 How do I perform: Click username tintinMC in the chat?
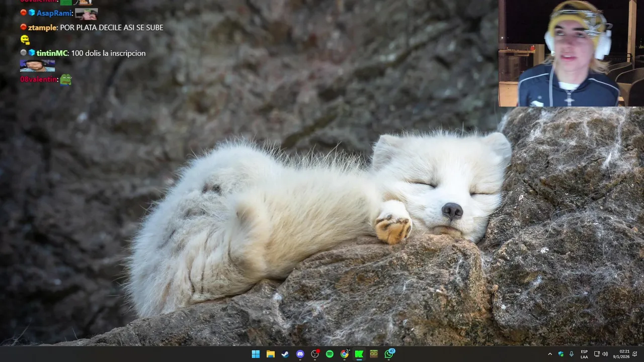[x=52, y=53]
